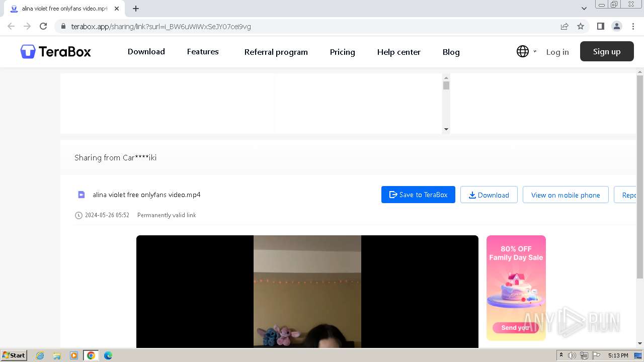The height and width of the screenshot is (362, 644).
Task: Open the Pricing page
Action: [x=342, y=52]
